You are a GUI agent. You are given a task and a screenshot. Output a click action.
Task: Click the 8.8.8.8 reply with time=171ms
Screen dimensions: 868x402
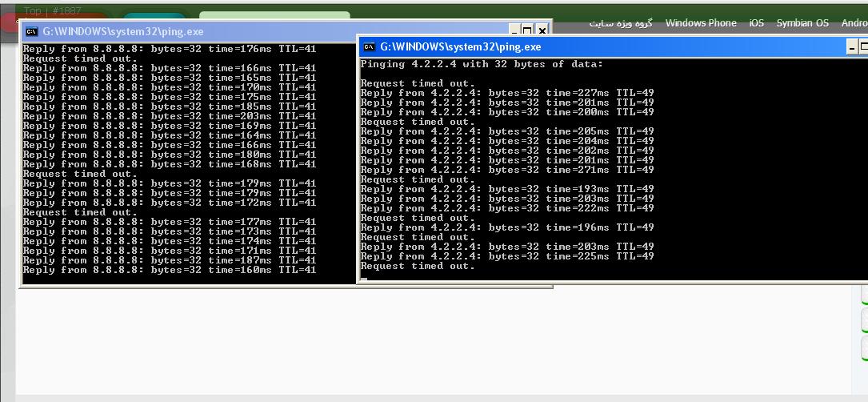point(170,251)
